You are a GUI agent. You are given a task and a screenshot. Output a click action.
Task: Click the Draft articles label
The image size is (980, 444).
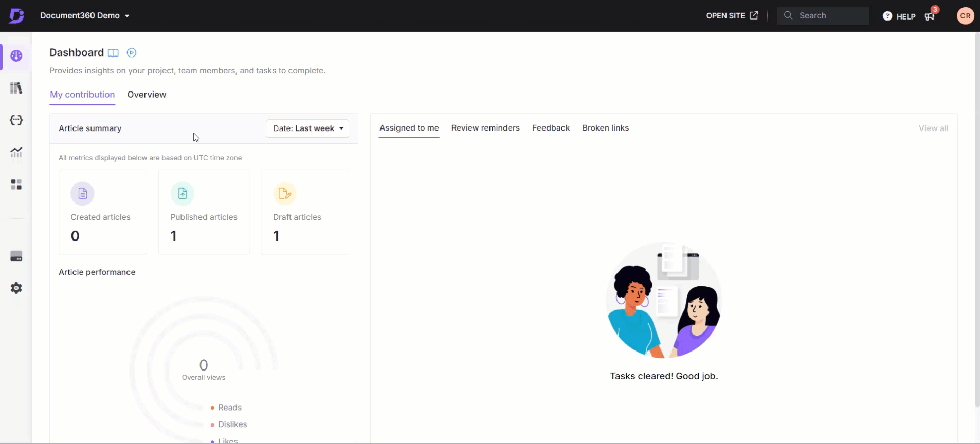click(297, 217)
